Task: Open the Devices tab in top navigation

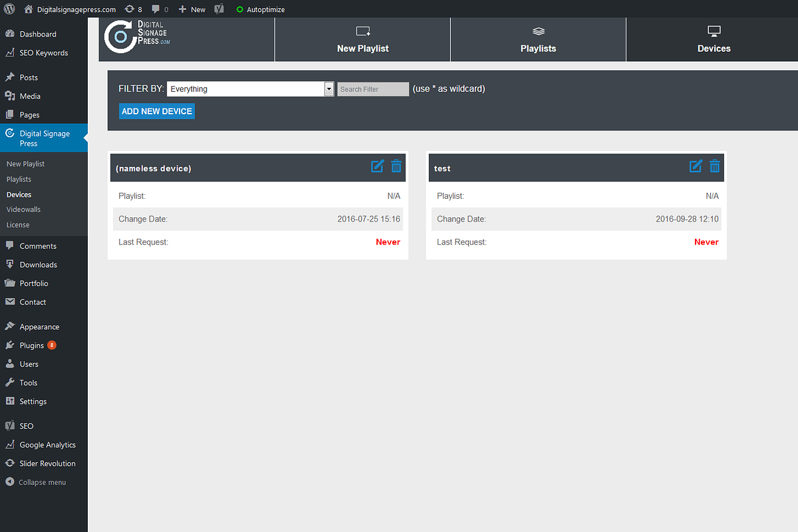Action: [714, 40]
